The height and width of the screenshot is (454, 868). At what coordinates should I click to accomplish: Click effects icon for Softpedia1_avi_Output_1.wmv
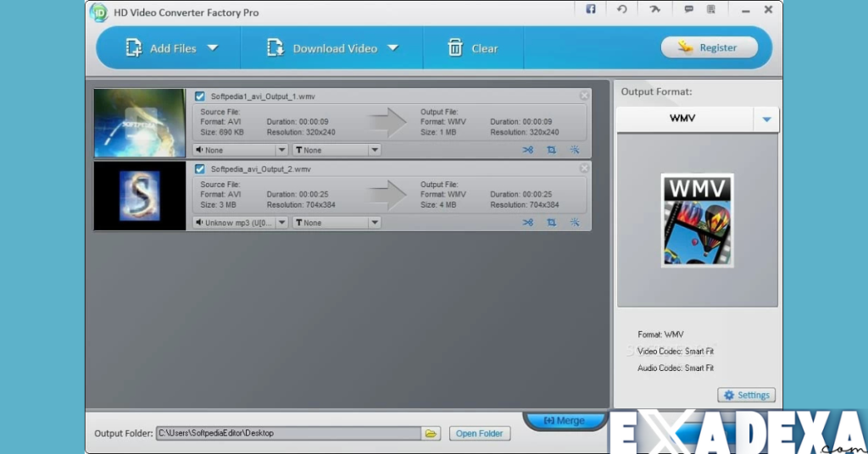[x=575, y=150]
